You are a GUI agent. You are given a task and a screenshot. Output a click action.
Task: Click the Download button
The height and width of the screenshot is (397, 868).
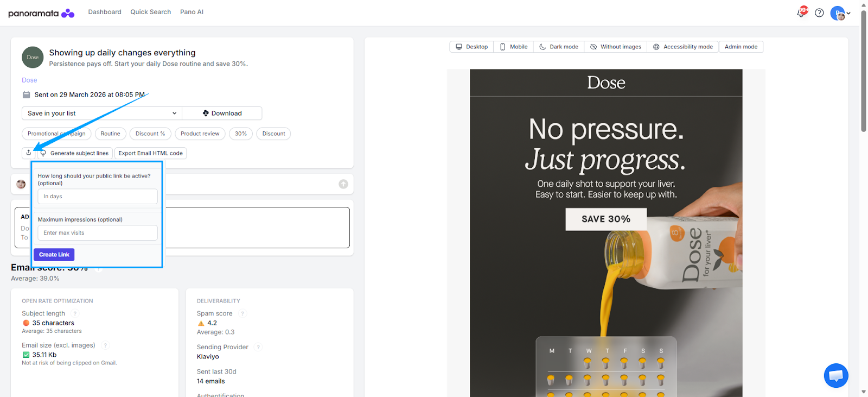pyautogui.click(x=222, y=113)
